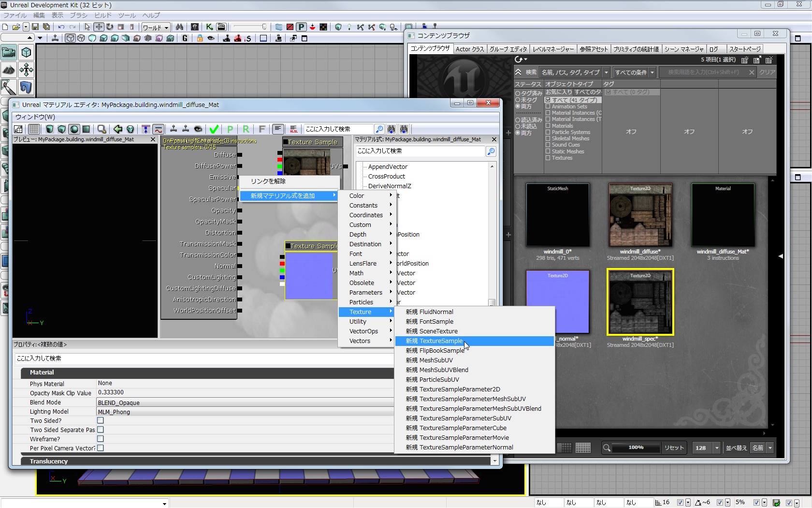Screen dimensions: 812x508
Task: Open the ワールド coordinate system dropdown
Action: point(155,28)
